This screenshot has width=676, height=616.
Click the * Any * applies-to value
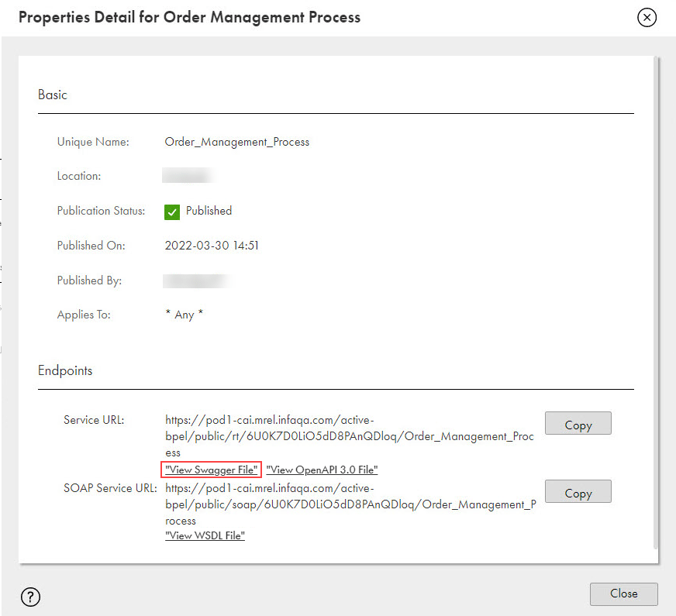coord(184,315)
